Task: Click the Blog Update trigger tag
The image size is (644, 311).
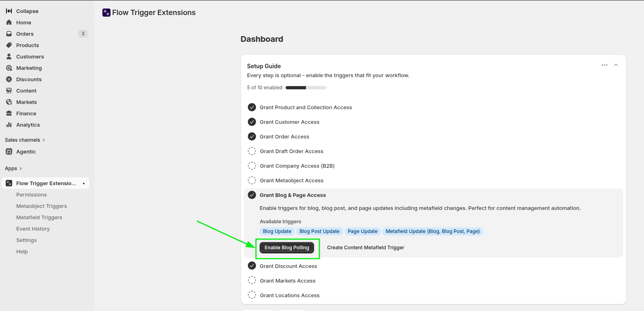Action: [x=277, y=231]
